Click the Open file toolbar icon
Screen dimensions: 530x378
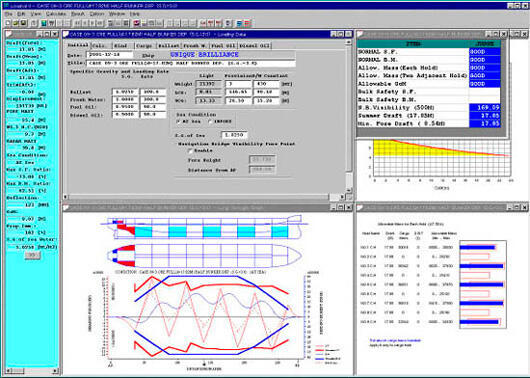[16, 23]
